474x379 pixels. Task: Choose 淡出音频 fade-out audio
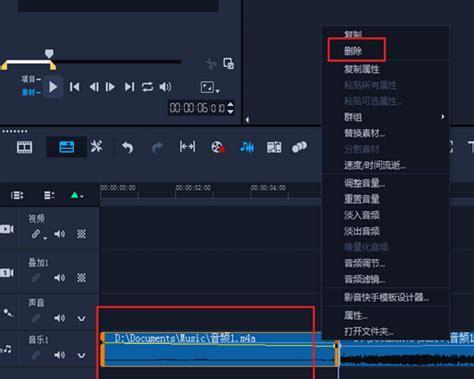tap(362, 231)
